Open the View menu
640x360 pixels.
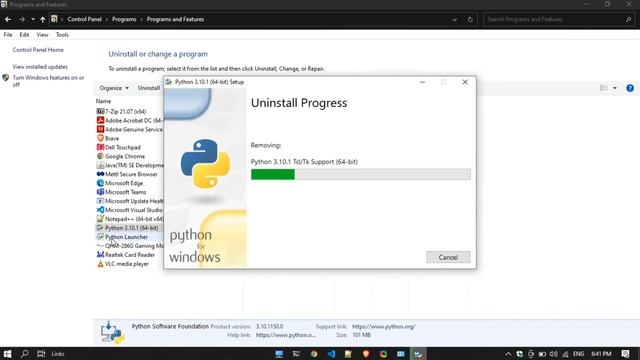pos(42,35)
